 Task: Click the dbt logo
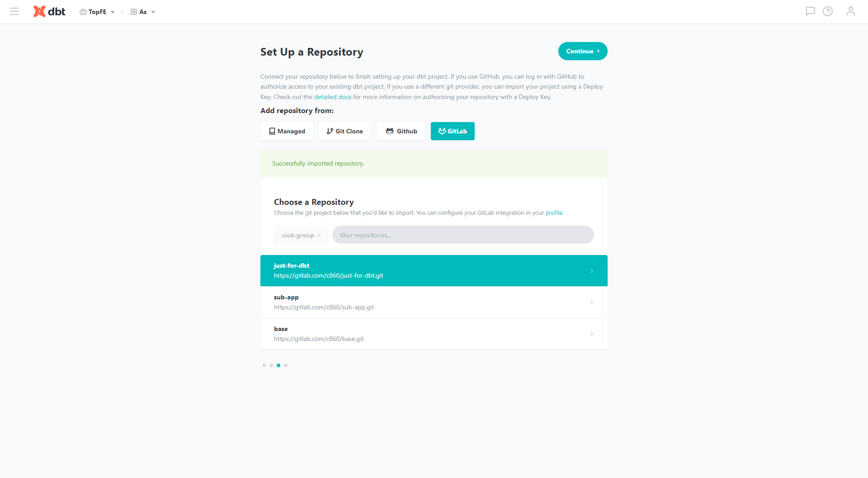[49, 12]
